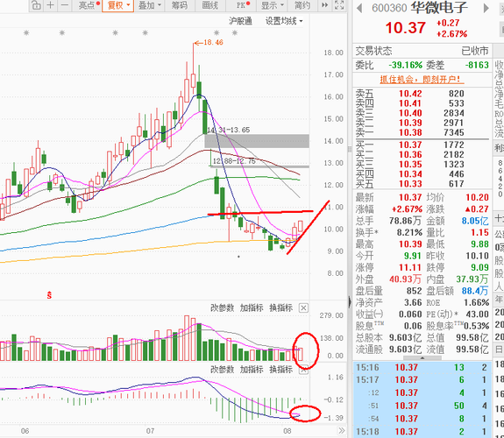Enter fullscreen mode using the expand icon
Screen dimensions: 504x438
(x=339, y=5)
